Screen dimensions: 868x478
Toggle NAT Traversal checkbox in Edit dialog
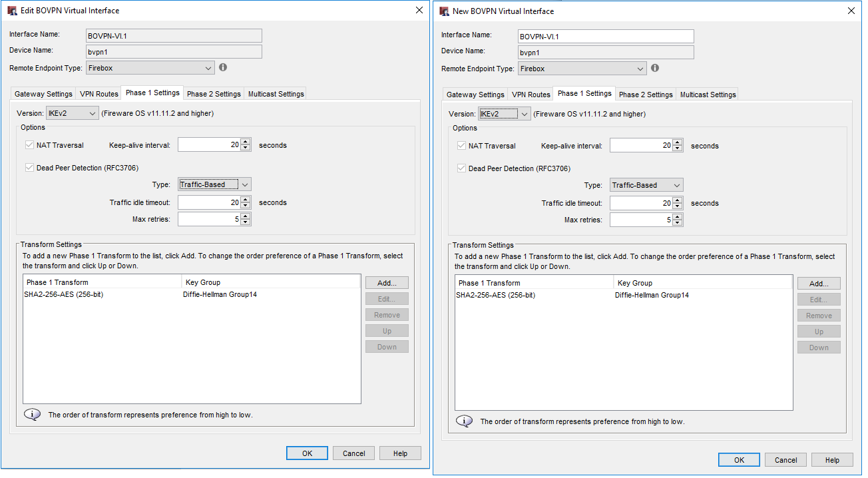(29, 145)
